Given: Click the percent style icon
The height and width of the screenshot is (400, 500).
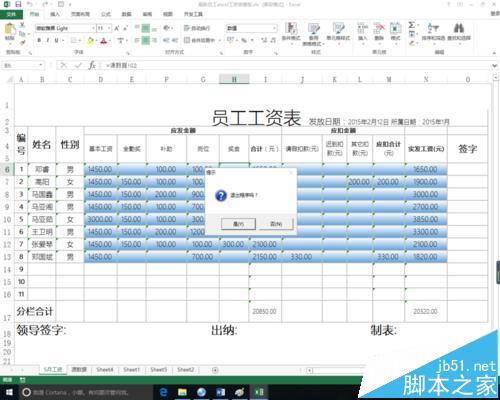Looking at the screenshot, I should 244,40.
